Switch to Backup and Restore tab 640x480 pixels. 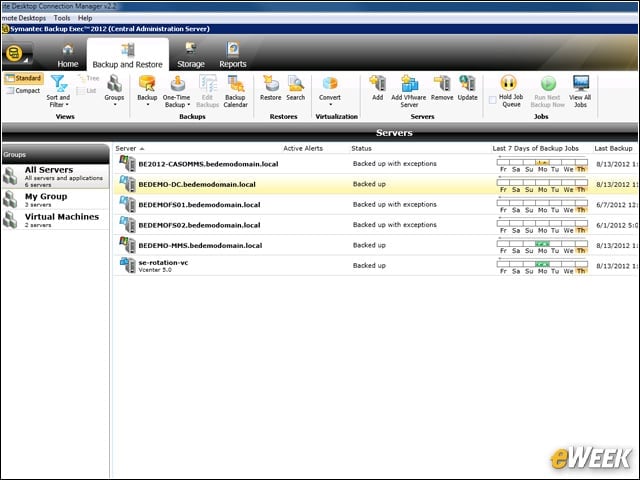pyautogui.click(x=128, y=56)
